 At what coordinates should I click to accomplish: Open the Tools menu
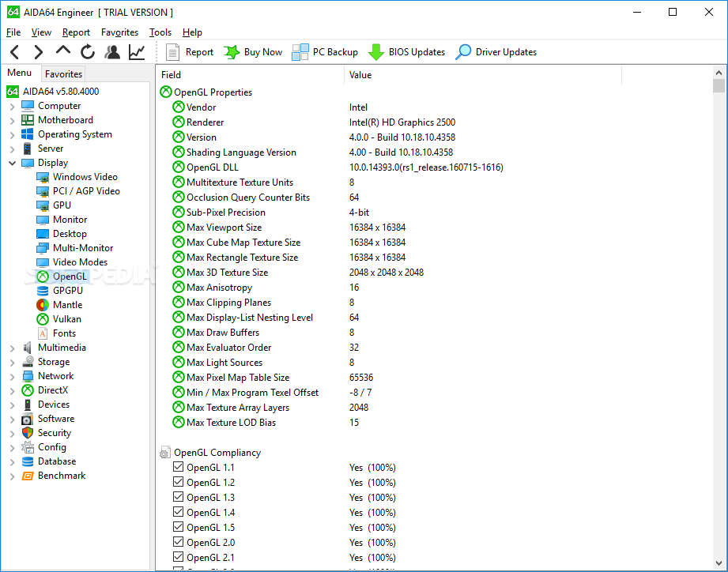tap(160, 32)
